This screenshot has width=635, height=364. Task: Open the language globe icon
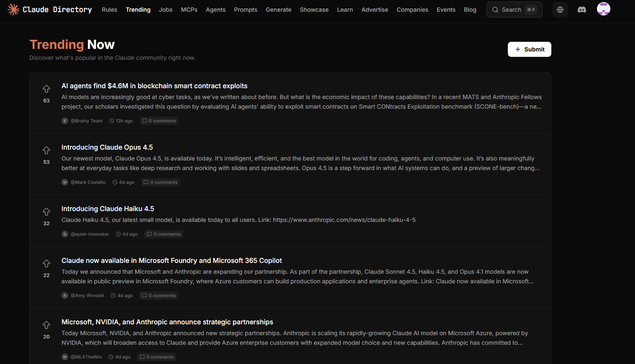(560, 10)
